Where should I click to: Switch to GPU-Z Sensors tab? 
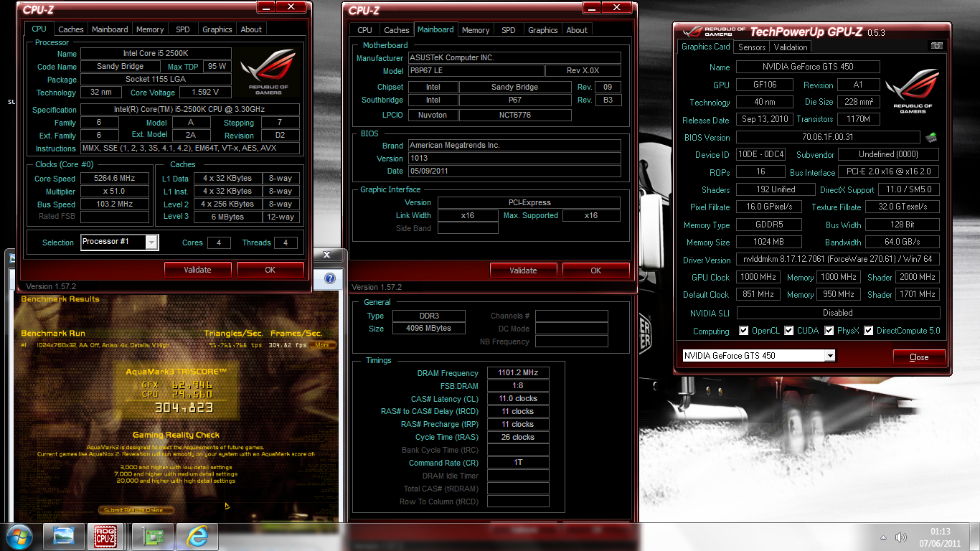752,47
